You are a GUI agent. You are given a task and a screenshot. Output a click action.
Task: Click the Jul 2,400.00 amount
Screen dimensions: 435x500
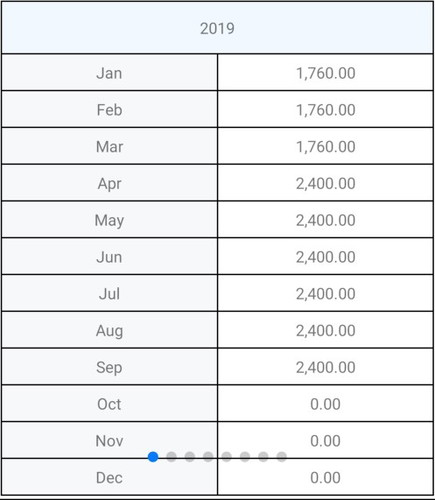(x=326, y=294)
